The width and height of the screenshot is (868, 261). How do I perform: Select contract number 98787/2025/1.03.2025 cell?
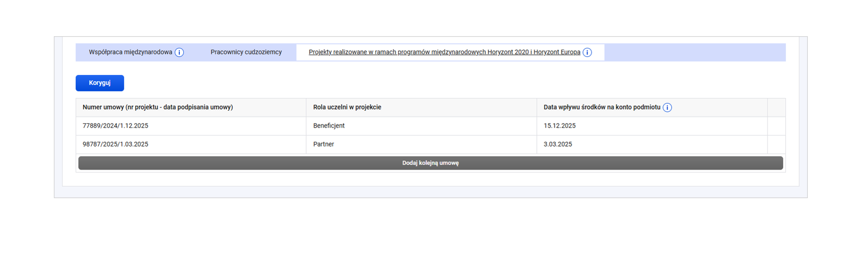115,145
